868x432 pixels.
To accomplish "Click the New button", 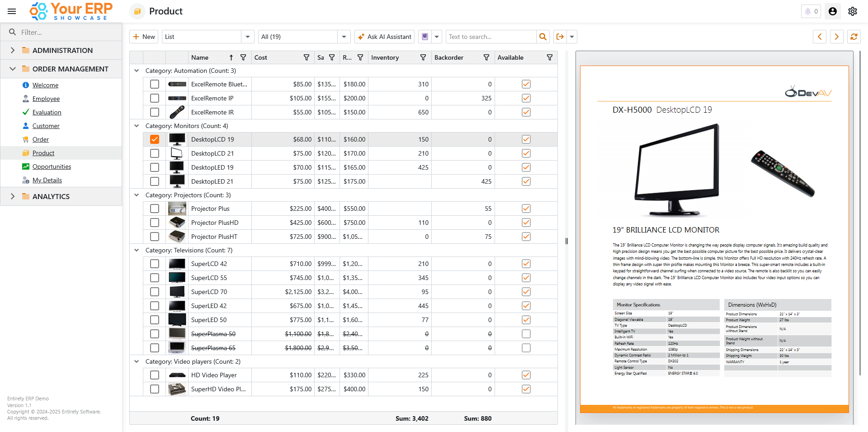I will (144, 37).
